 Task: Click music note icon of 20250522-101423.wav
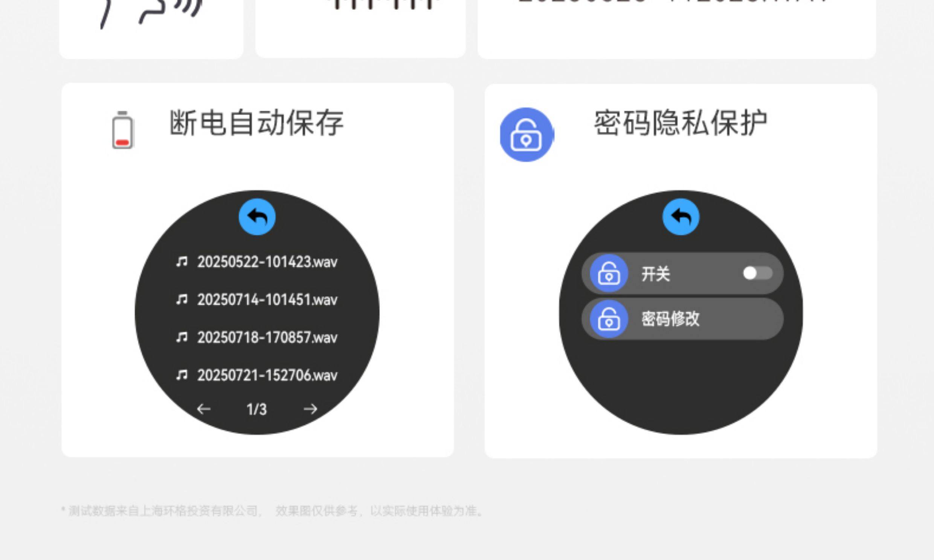pos(182,262)
